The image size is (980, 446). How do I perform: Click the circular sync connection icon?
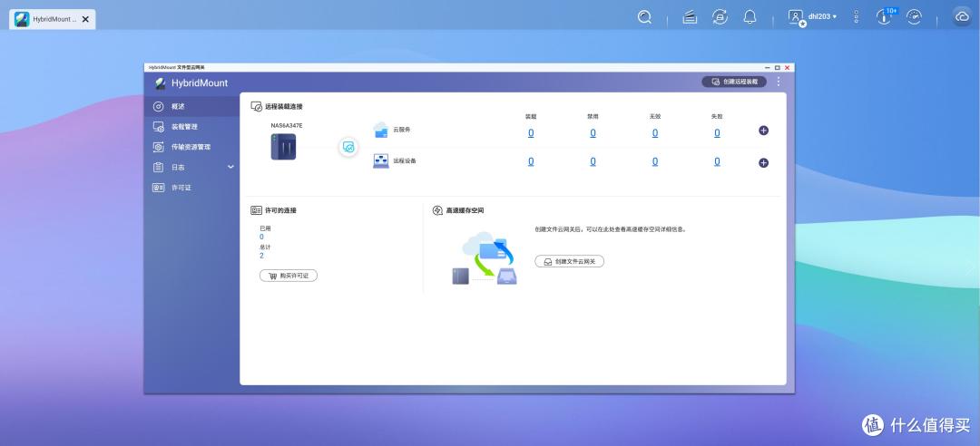pos(348,147)
